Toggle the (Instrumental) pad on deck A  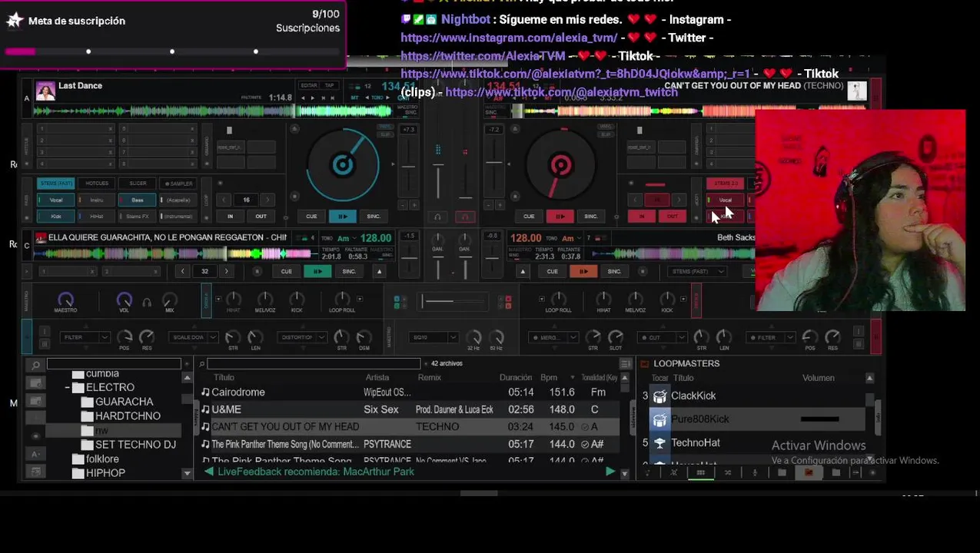click(x=178, y=217)
